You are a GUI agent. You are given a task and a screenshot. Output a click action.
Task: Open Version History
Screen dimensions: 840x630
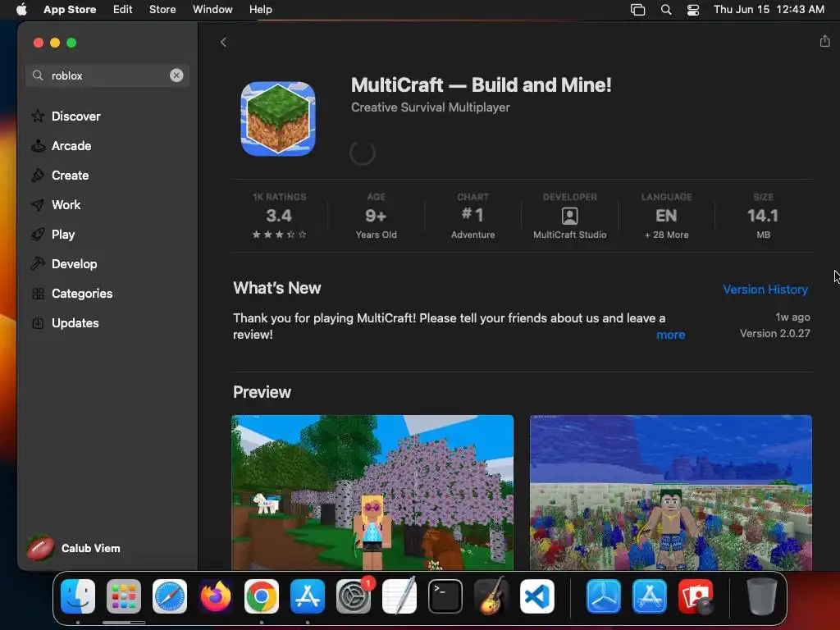tap(765, 290)
